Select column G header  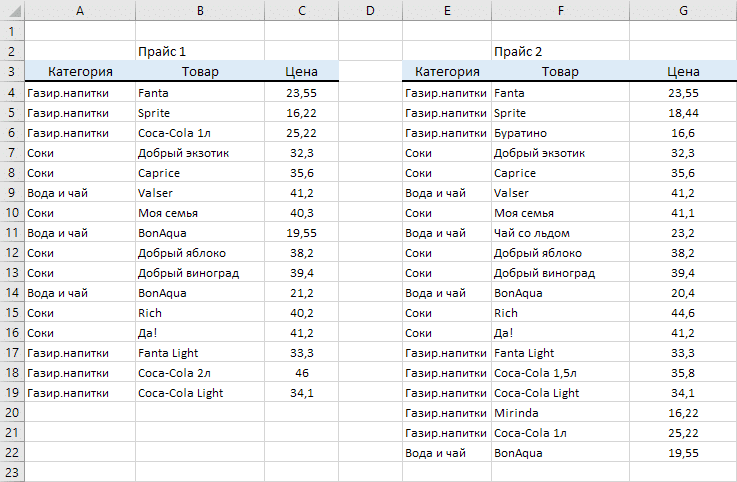pyautogui.click(x=683, y=10)
